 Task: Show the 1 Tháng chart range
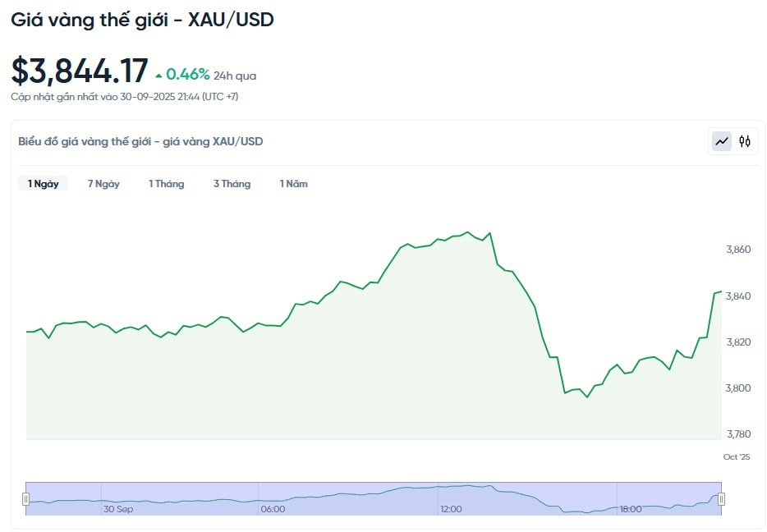click(166, 184)
